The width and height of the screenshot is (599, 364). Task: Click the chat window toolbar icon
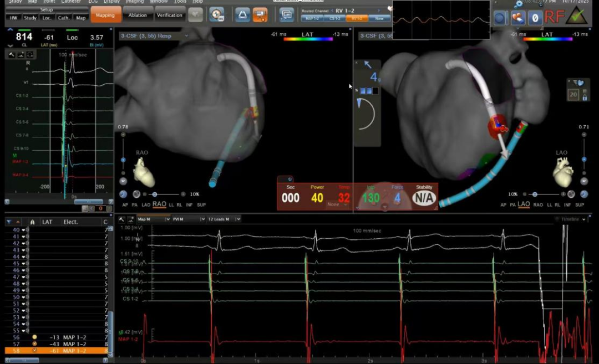point(287,15)
